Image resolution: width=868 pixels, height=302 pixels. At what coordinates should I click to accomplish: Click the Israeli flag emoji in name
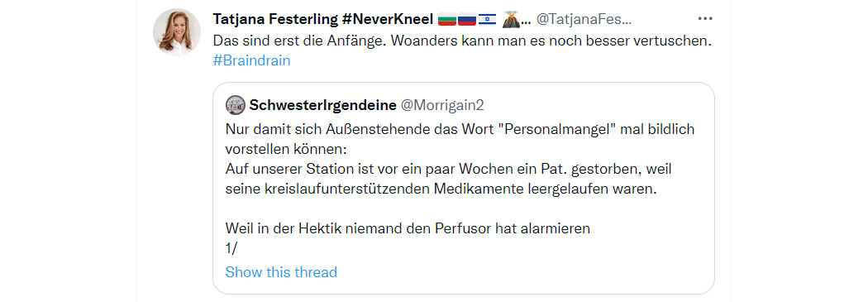point(487,19)
